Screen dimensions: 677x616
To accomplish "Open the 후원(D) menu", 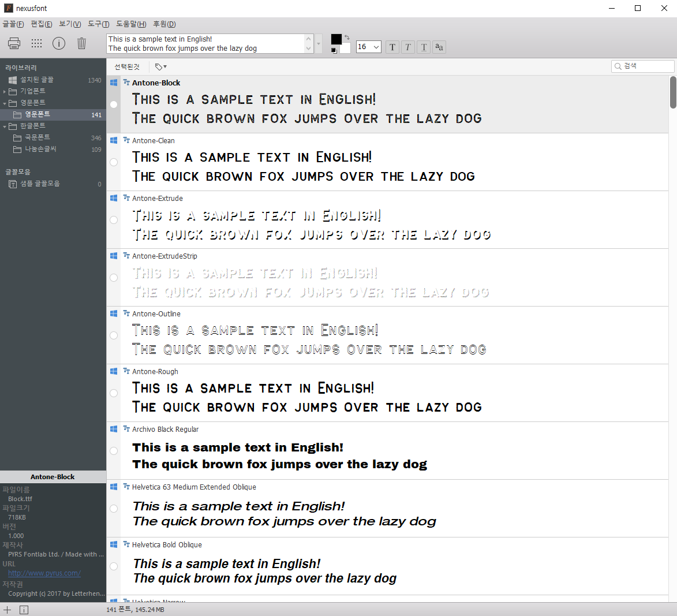I will tap(164, 24).
